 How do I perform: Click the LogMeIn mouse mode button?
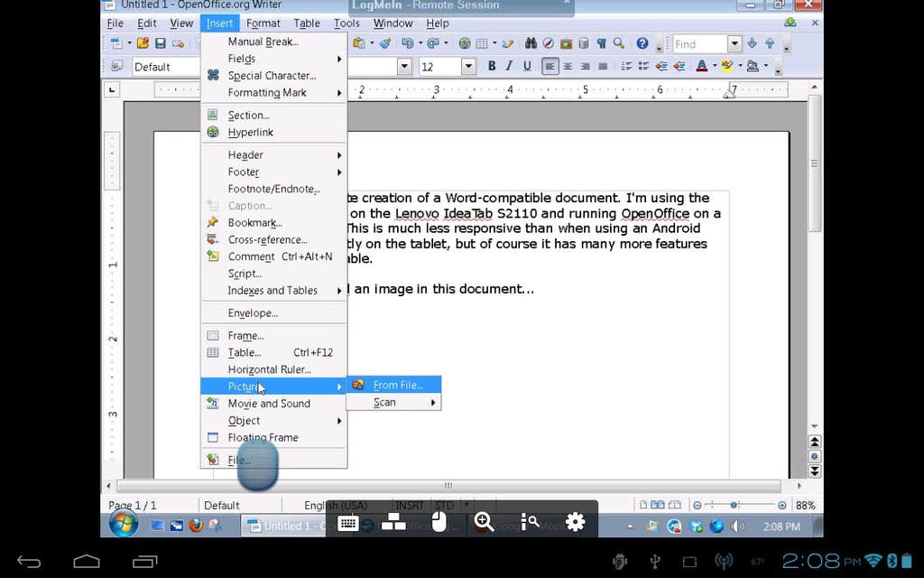click(x=439, y=522)
